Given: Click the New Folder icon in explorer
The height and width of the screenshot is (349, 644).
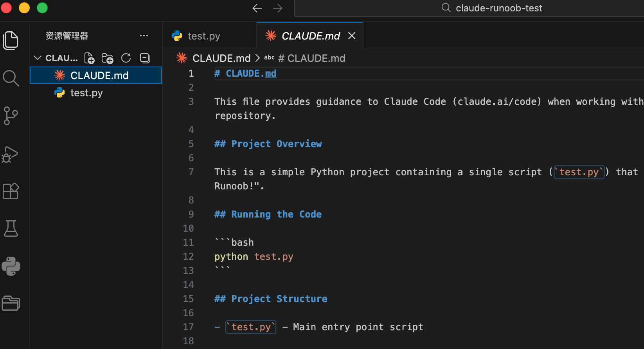Looking at the screenshot, I should [x=107, y=58].
